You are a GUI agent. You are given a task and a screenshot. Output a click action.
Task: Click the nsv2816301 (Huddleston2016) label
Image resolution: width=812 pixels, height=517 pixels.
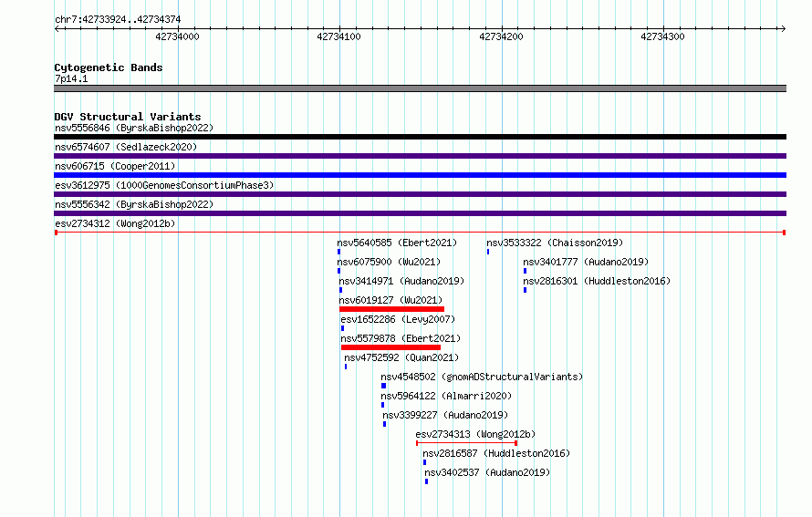tap(597, 281)
